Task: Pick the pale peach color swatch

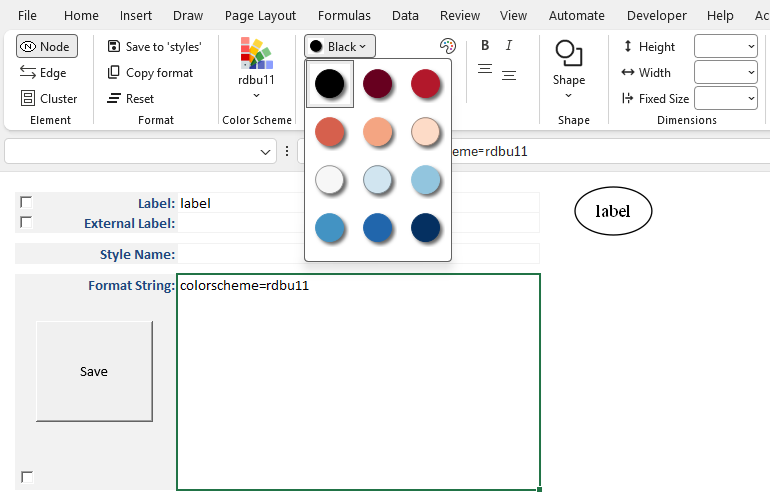Action: pyautogui.click(x=426, y=132)
